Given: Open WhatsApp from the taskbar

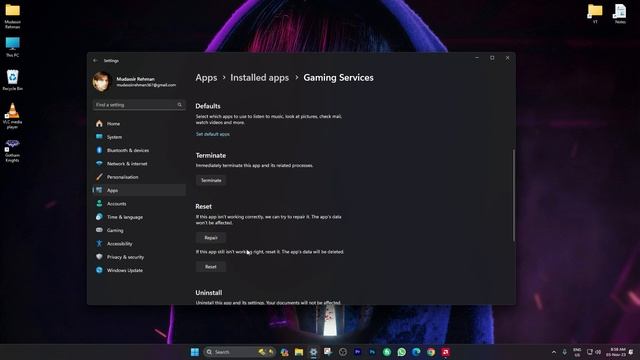Looking at the screenshot, I should [x=402, y=352].
